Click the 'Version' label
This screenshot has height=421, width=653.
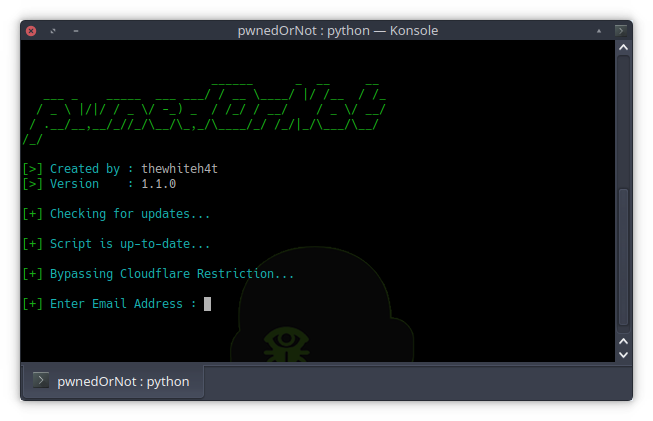tap(75, 184)
